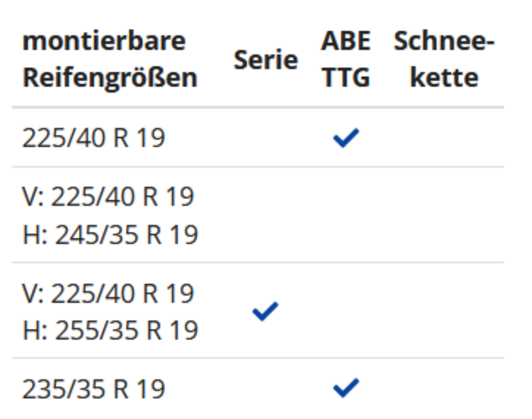Select the first row's 225/40 R 19 size

[94, 137]
